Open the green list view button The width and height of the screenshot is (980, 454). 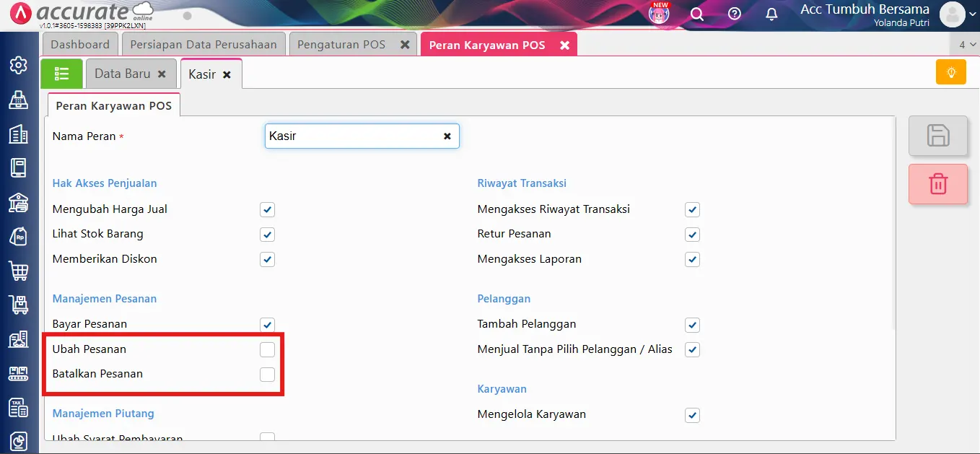point(61,74)
